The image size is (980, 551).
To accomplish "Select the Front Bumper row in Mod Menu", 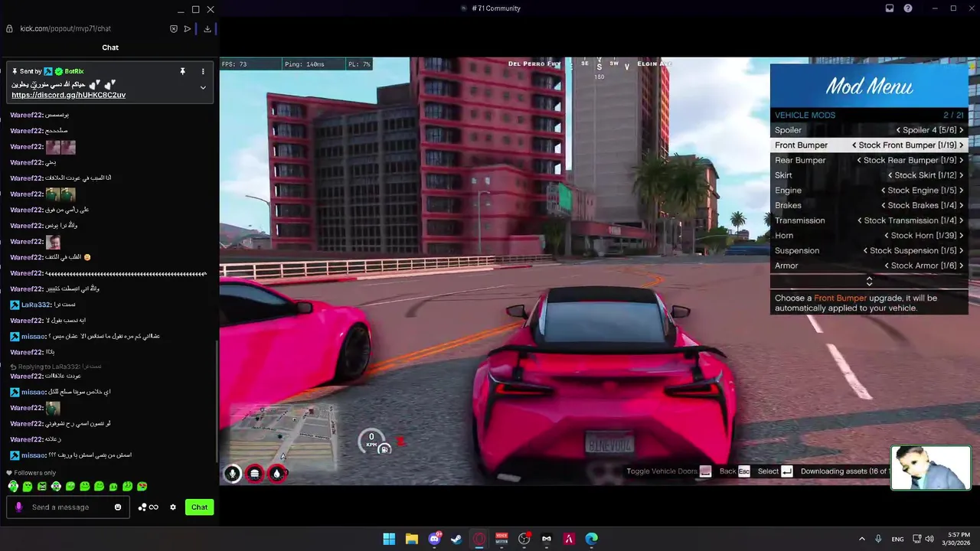I will pos(869,145).
